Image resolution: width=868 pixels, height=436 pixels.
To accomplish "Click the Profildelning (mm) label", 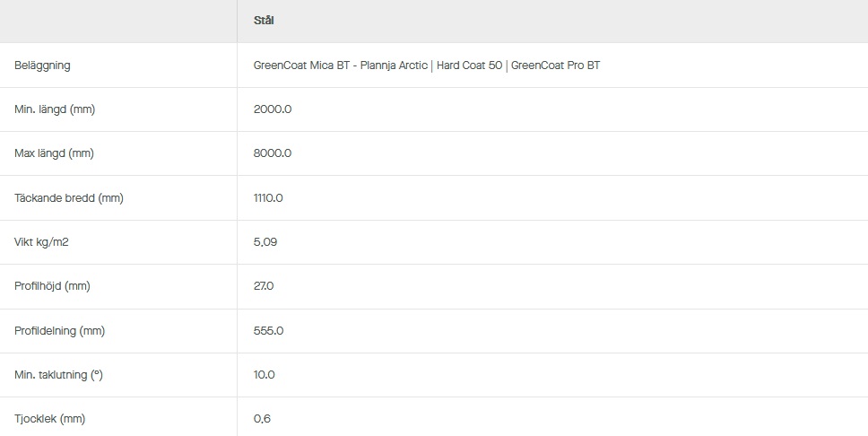I will click(60, 331).
